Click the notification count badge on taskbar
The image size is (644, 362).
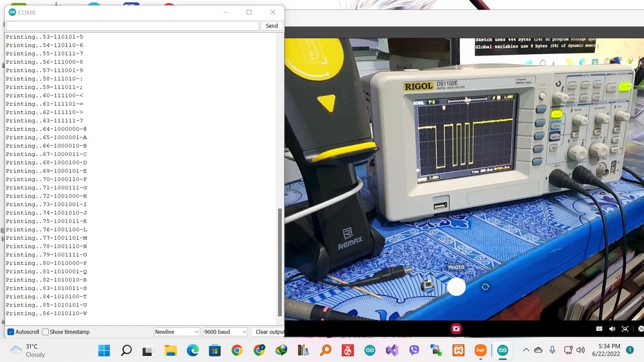(630, 350)
